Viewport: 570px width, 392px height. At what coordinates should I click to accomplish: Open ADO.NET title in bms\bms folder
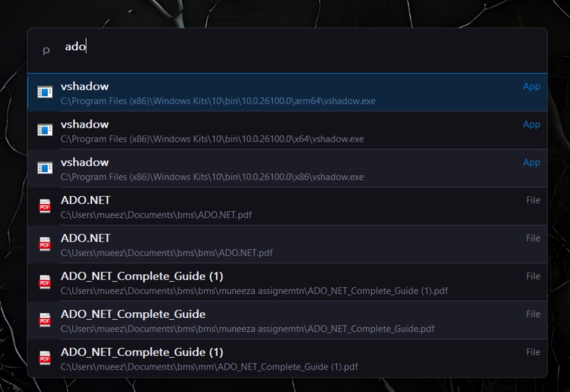pos(85,238)
